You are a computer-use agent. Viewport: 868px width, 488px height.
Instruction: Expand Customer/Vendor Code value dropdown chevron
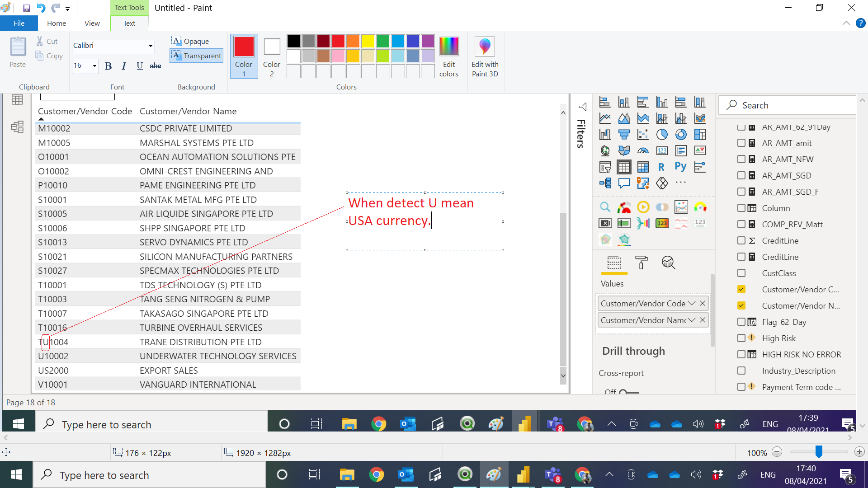(692, 303)
